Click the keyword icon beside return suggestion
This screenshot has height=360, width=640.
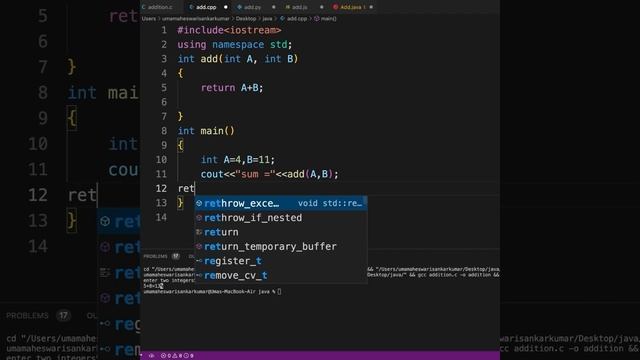[x=199, y=232]
